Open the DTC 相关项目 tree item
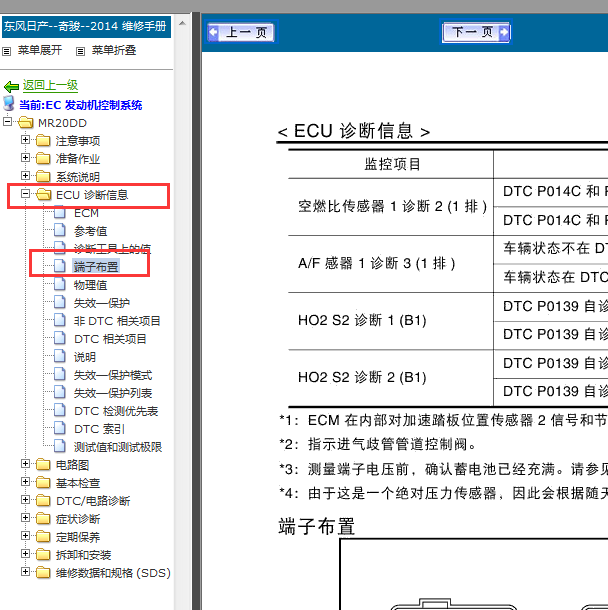Image resolution: width=608 pixels, height=610 pixels. tap(110, 339)
